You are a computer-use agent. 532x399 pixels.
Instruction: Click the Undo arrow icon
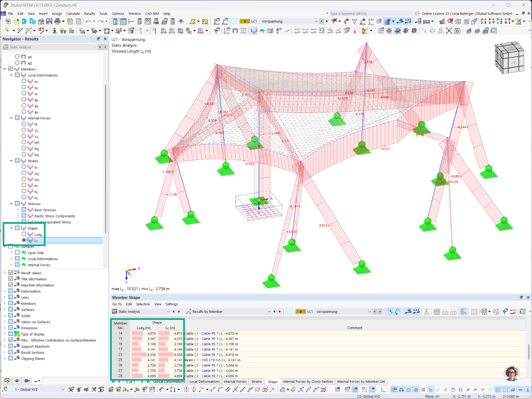[x=88, y=21]
